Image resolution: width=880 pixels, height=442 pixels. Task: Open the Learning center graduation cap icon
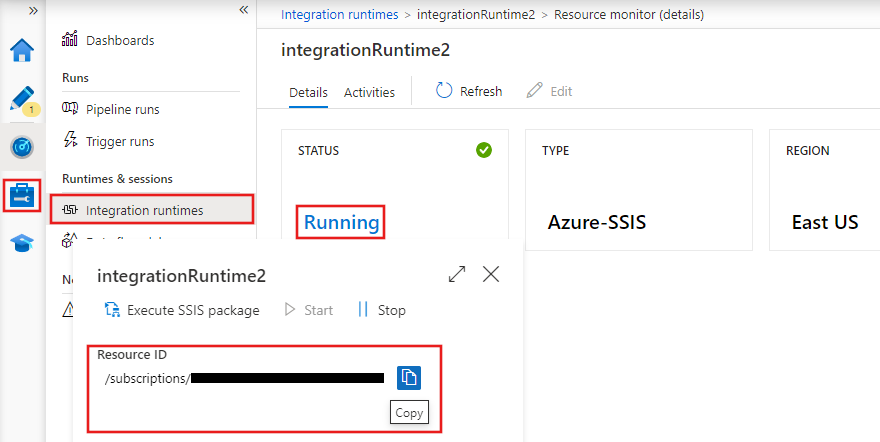[22, 243]
